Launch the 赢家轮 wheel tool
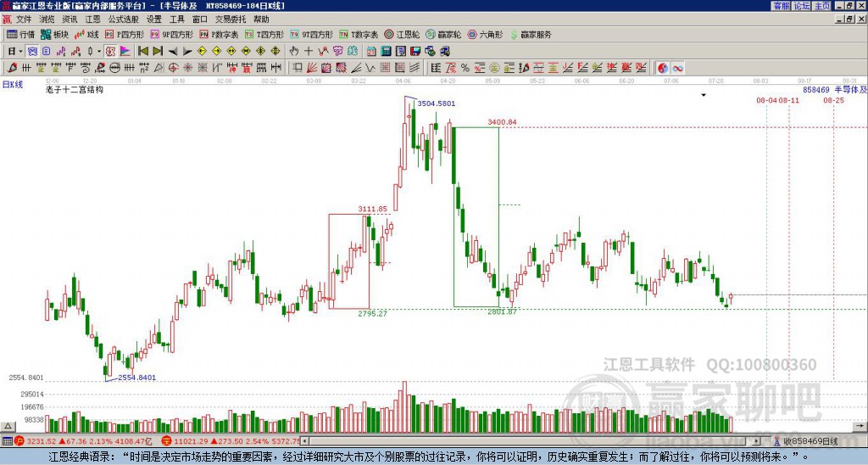Image resolution: width=868 pixels, height=465 pixels. pyautogui.click(x=443, y=34)
